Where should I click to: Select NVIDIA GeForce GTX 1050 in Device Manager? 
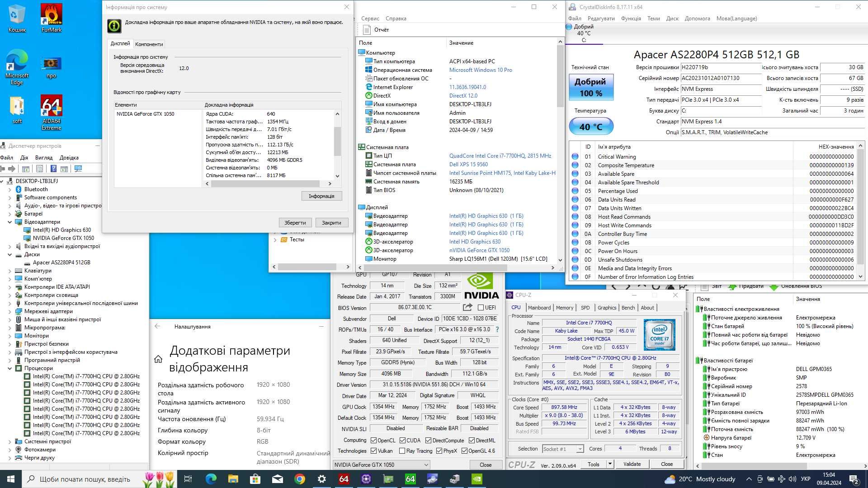click(63, 238)
